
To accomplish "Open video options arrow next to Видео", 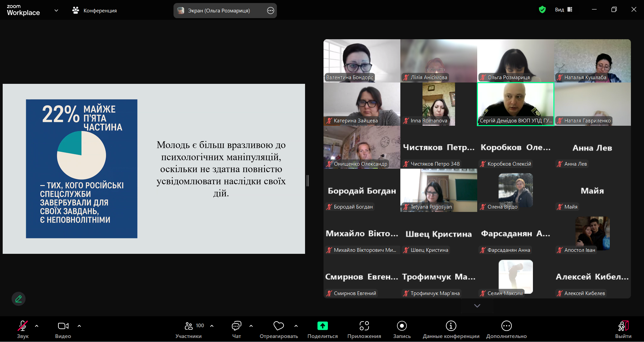I will (79, 326).
